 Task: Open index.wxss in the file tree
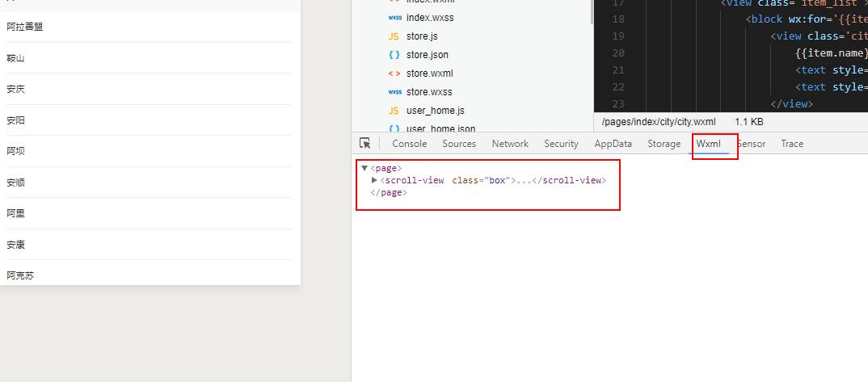(430, 18)
